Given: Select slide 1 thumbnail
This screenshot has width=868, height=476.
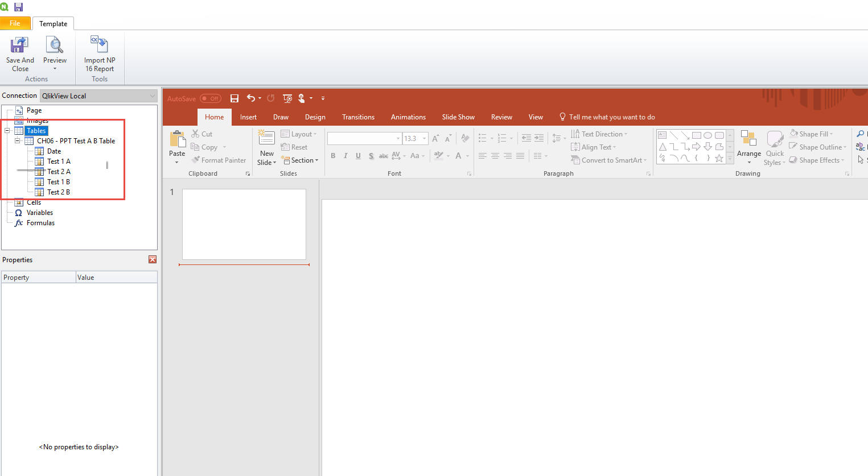Looking at the screenshot, I should (x=244, y=224).
